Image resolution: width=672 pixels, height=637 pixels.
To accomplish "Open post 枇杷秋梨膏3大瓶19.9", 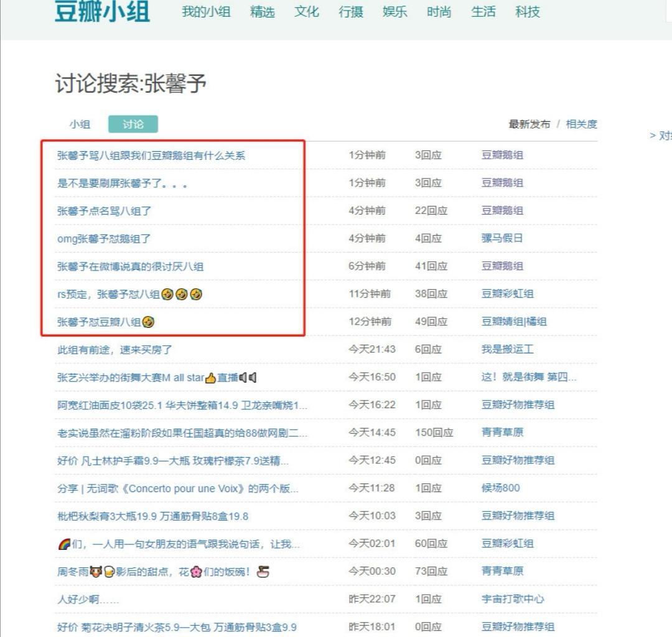I will pos(152,516).
